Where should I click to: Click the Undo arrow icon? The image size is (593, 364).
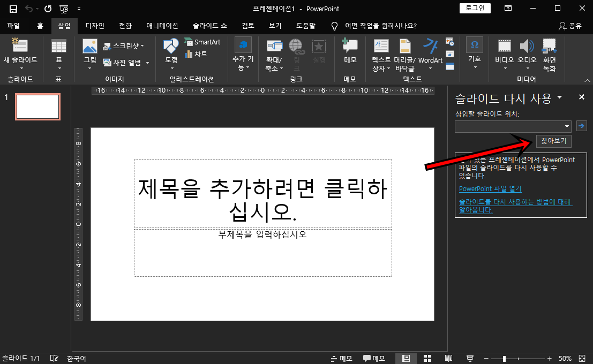click(x=29, y=9)
